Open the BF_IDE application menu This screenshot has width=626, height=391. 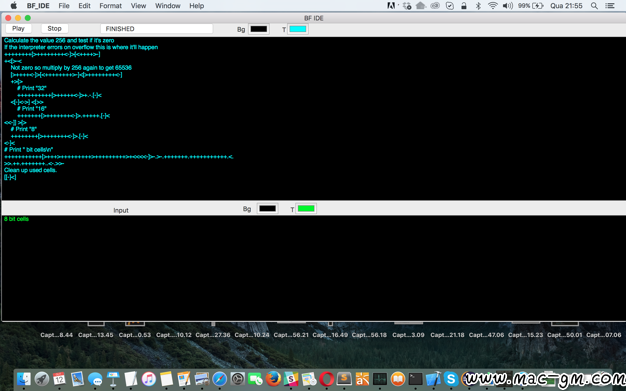coord(38,6)
